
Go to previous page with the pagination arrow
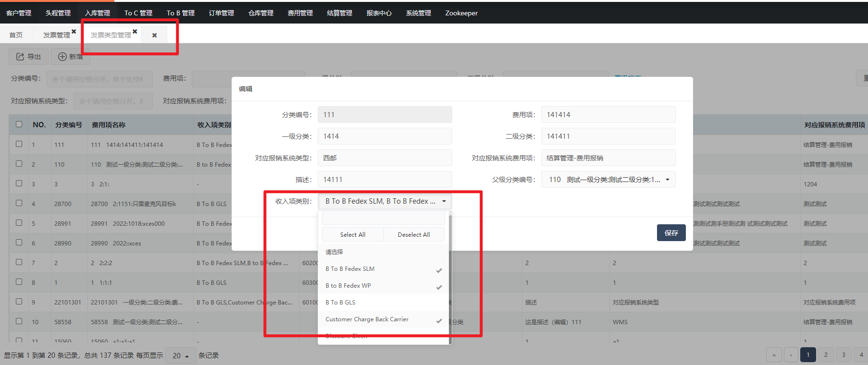pyautogui.click(x=791, y=355)
